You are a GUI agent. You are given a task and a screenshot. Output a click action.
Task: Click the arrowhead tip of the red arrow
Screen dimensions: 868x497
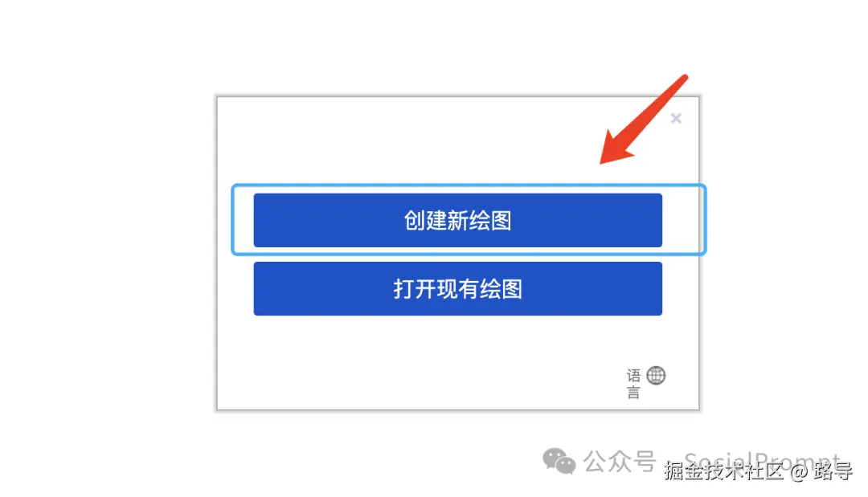click(604, 159)
